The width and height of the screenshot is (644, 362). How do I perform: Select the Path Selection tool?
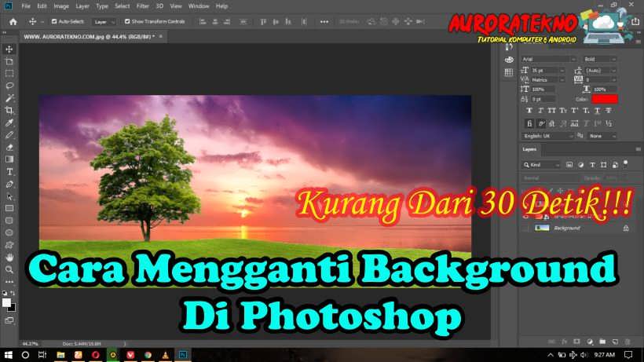[x=9, y=196]
